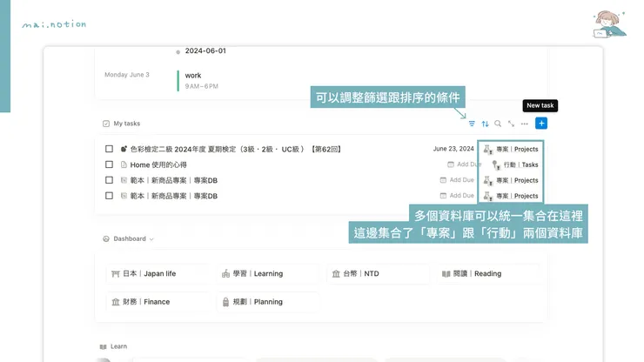
Task: Tick the first 範本｜新商品專案 checkbox
Action: coord(109,180)
